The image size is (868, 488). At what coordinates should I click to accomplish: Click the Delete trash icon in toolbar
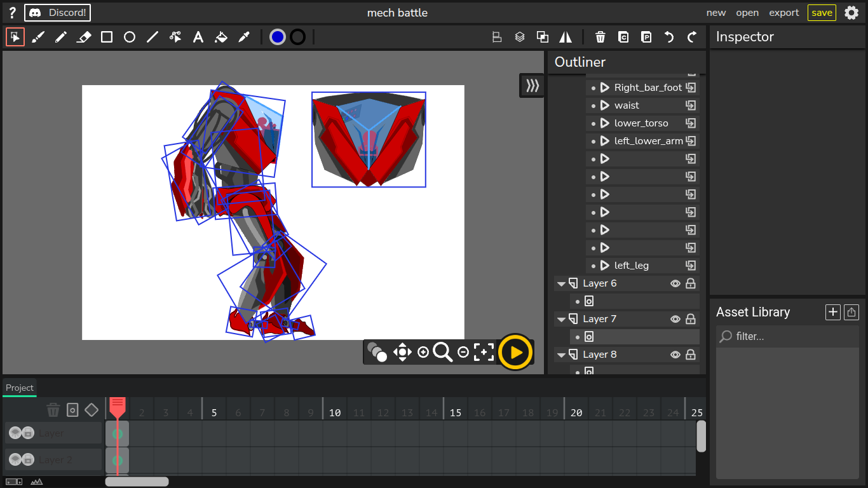tap(600, 37)
